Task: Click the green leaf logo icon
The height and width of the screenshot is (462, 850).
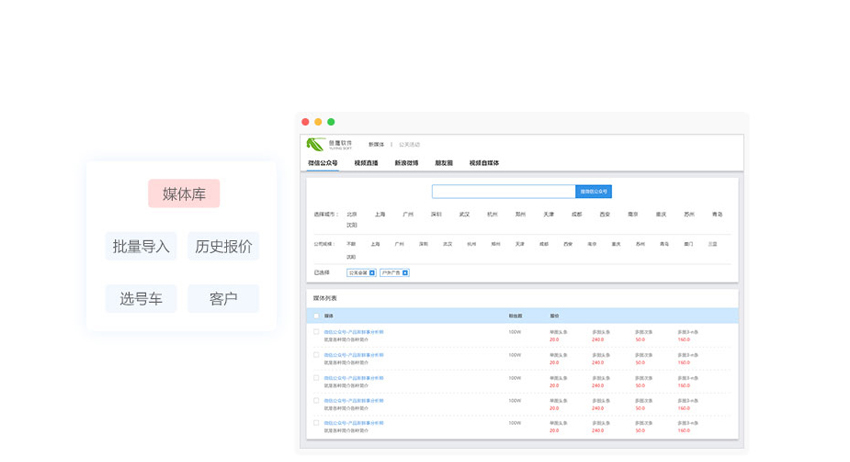Action: (x=315, y=144)
